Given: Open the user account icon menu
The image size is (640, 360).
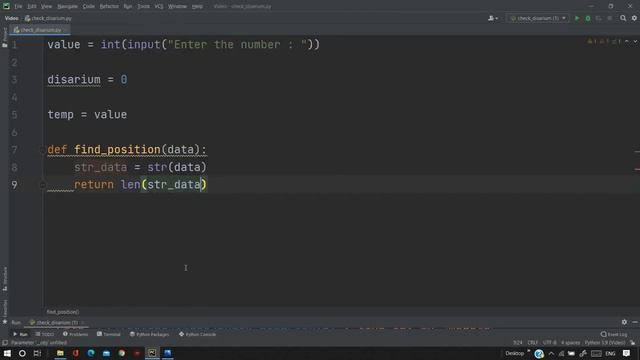Looking at the screenshot, I should [x=493, y=18].
